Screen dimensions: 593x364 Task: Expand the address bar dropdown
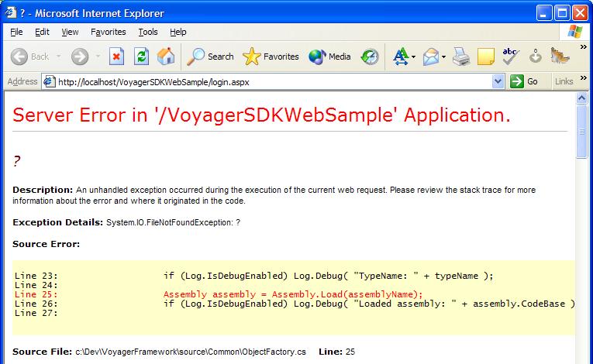[x=498, y=81]
